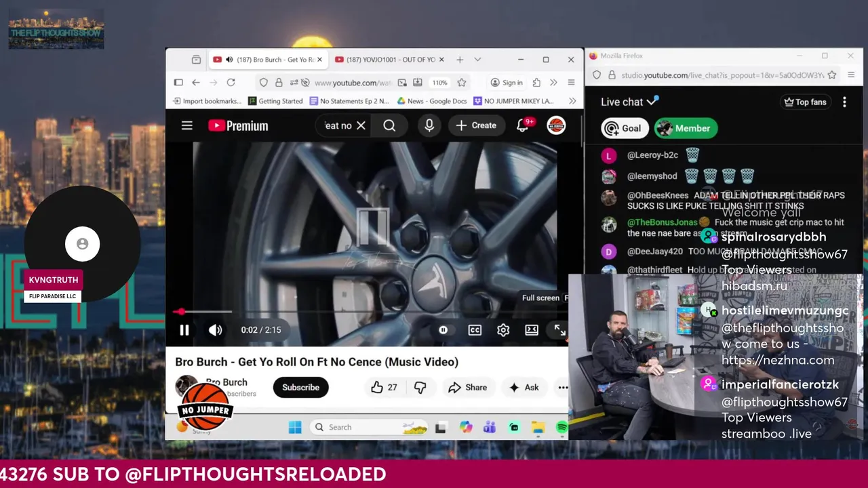
Task: Close the YOVJO1001 tab
Action: point(442,60)
